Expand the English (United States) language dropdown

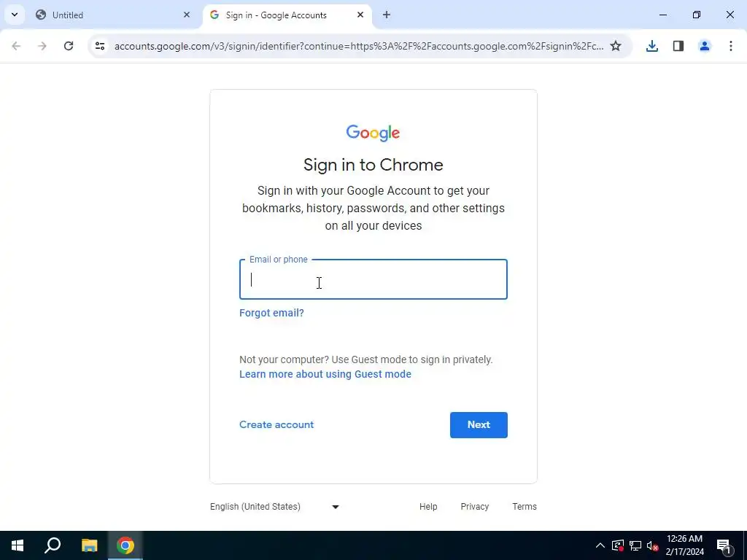(x=274, y=507)
